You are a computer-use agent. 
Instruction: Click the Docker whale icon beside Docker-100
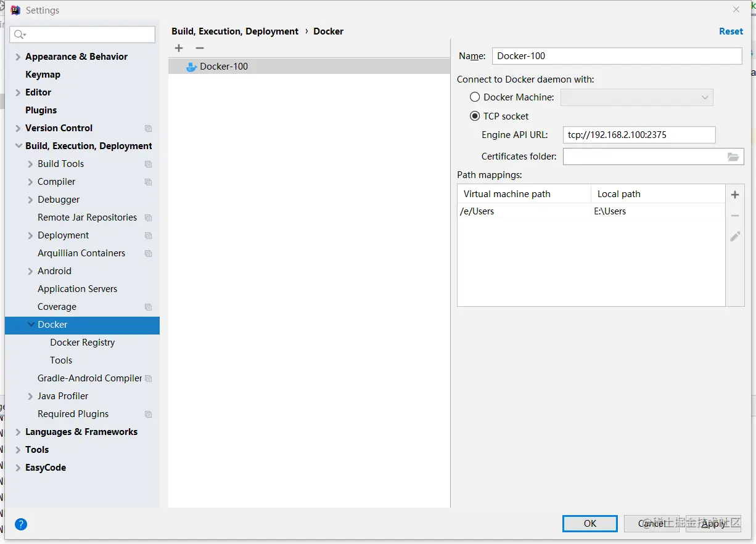pos(191,67)
